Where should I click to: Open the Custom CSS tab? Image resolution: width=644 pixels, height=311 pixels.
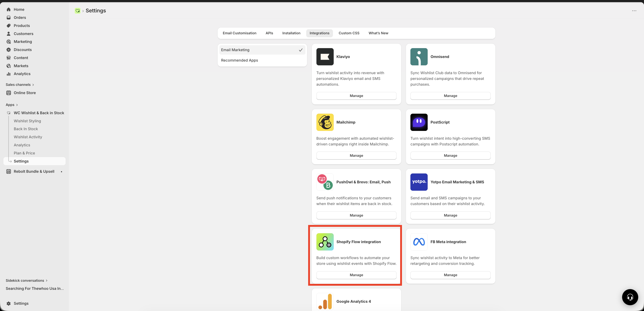click(x=349, y=33)
